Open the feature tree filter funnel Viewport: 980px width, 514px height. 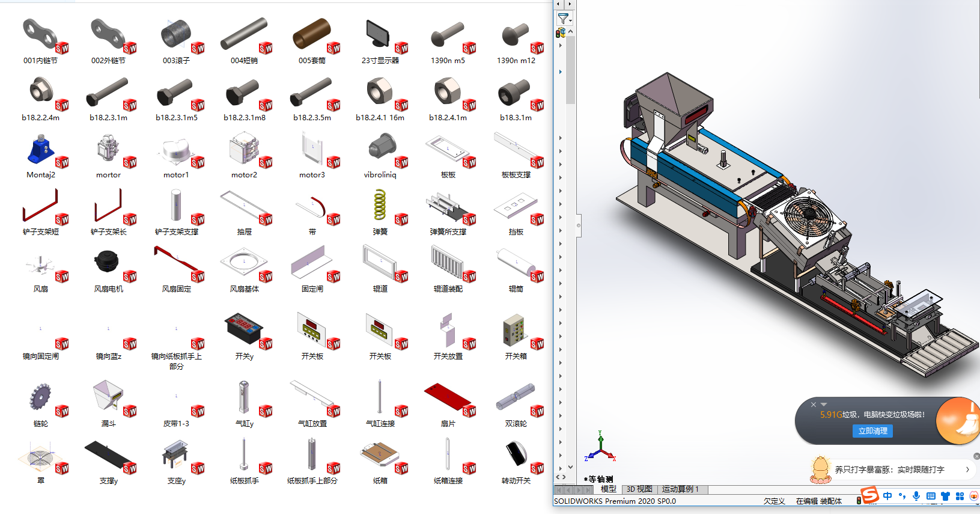[564, 19]
